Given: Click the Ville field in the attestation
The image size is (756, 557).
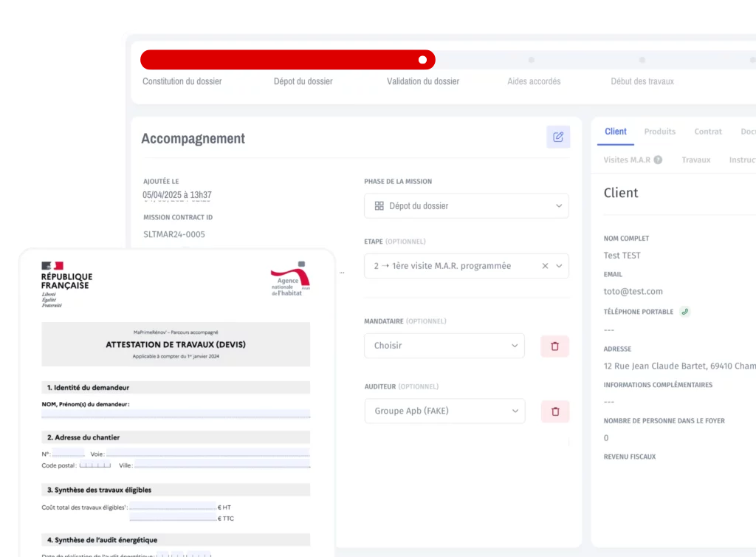Looking at the screenshot, I should (x=222, y=464).
